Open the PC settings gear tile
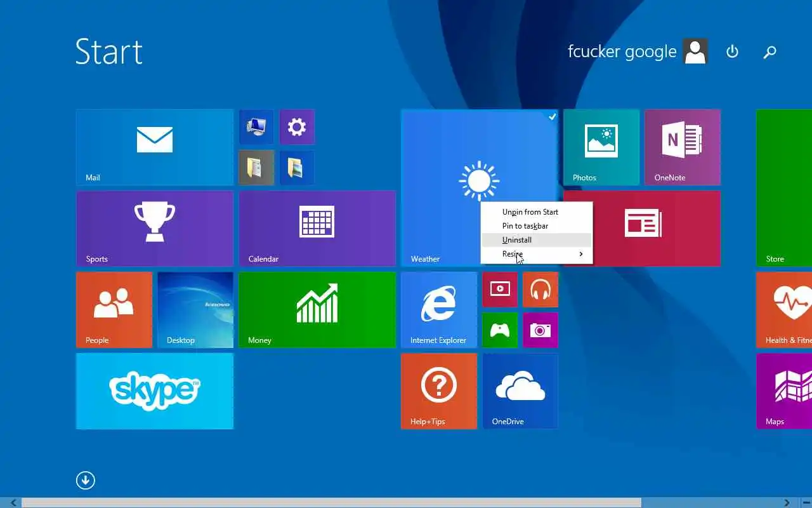Image resolution: width=812 pixels, height=508 pixels. coord(297,127)
